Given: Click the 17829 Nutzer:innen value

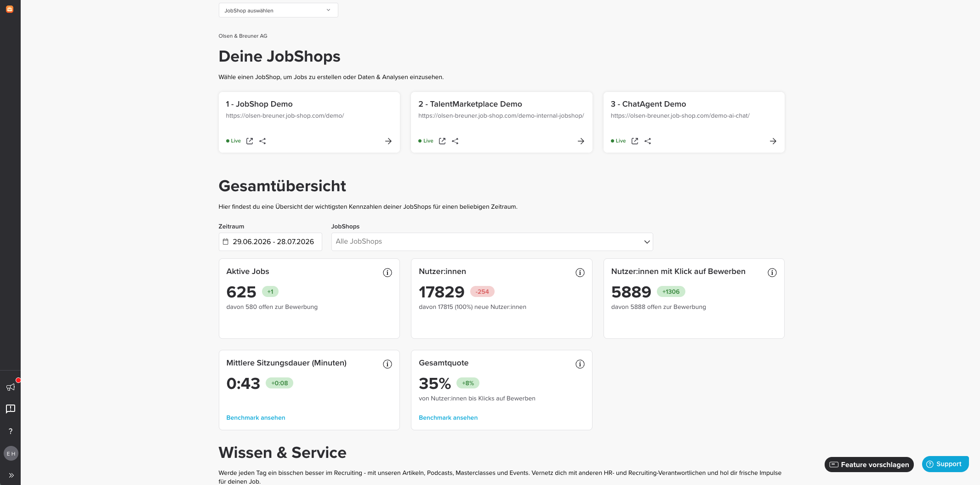Looking at the screenshot, I should tap(442, 292).
